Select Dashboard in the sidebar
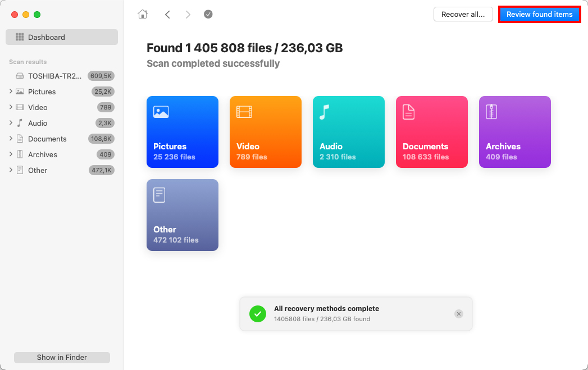Viewport: 588px width, 370px height. point(62,37)
